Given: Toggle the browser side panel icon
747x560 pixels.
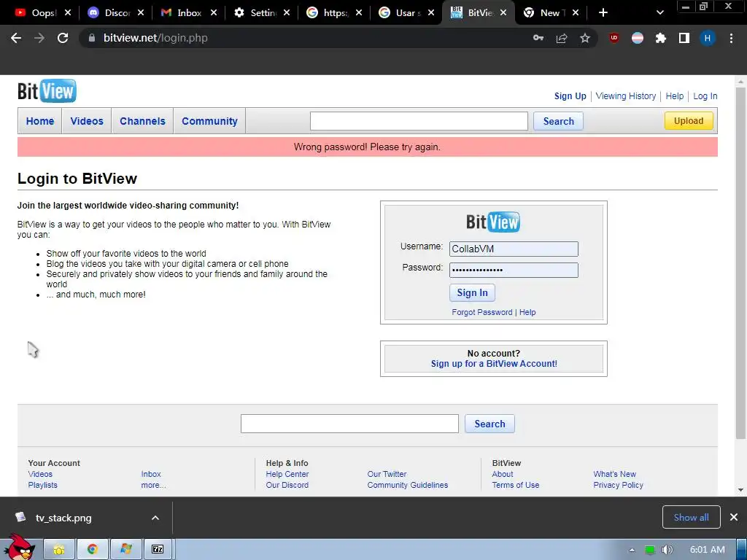Looking at the screenshot, I should click(x=684, y=38).
